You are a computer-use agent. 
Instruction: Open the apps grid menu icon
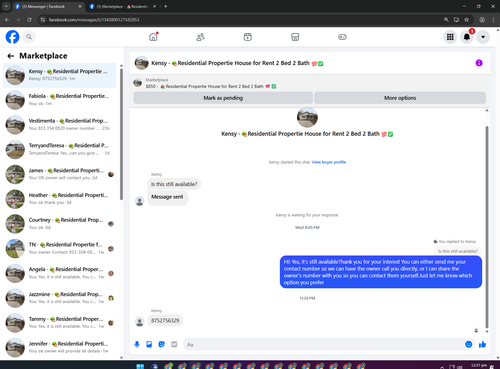pos(450,37)
